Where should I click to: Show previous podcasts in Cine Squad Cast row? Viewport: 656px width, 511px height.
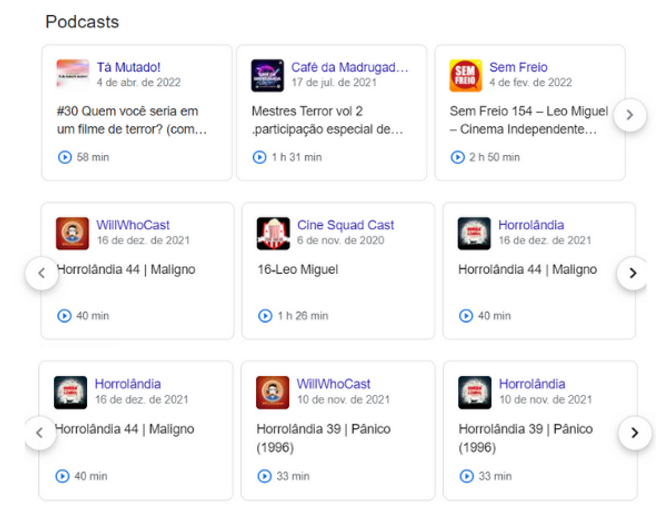41,273
